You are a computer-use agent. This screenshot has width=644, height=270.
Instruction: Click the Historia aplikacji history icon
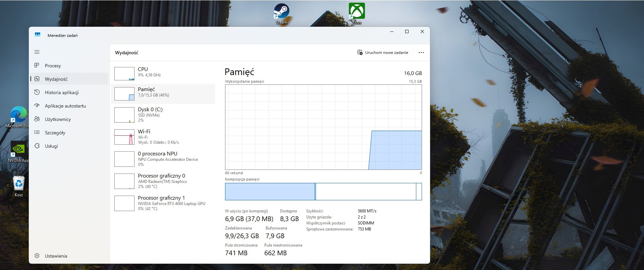37,92
